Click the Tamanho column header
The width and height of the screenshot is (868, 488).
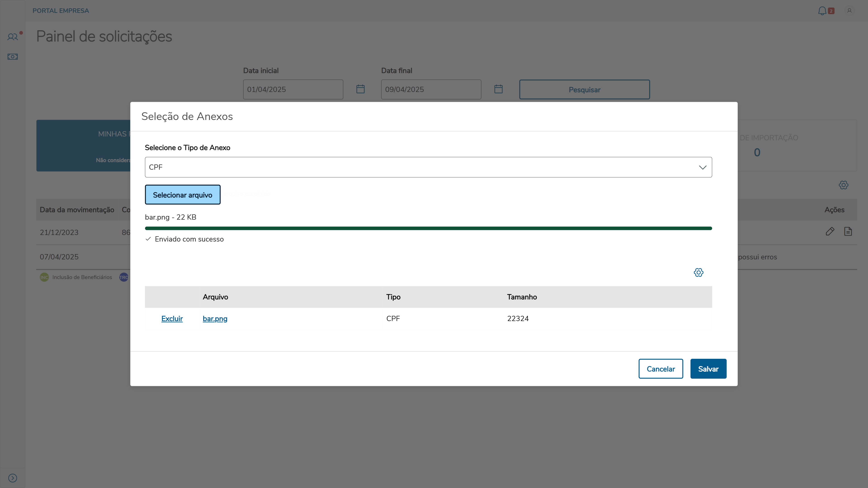(x=522, y=297)
